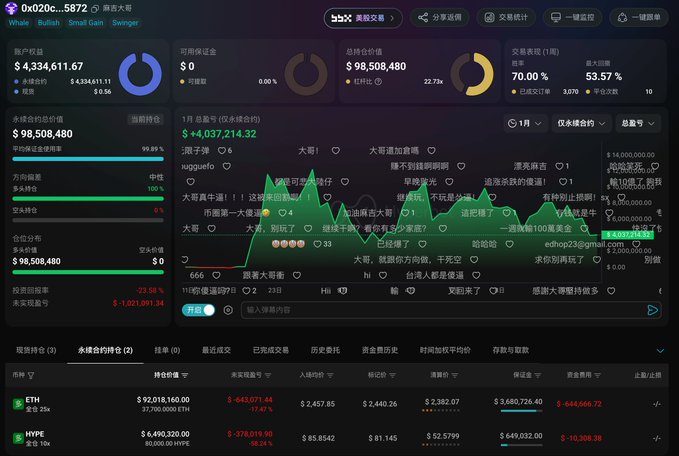Focus the danmaku comment input field
679x456 pixels.
[x=442, y=310]
